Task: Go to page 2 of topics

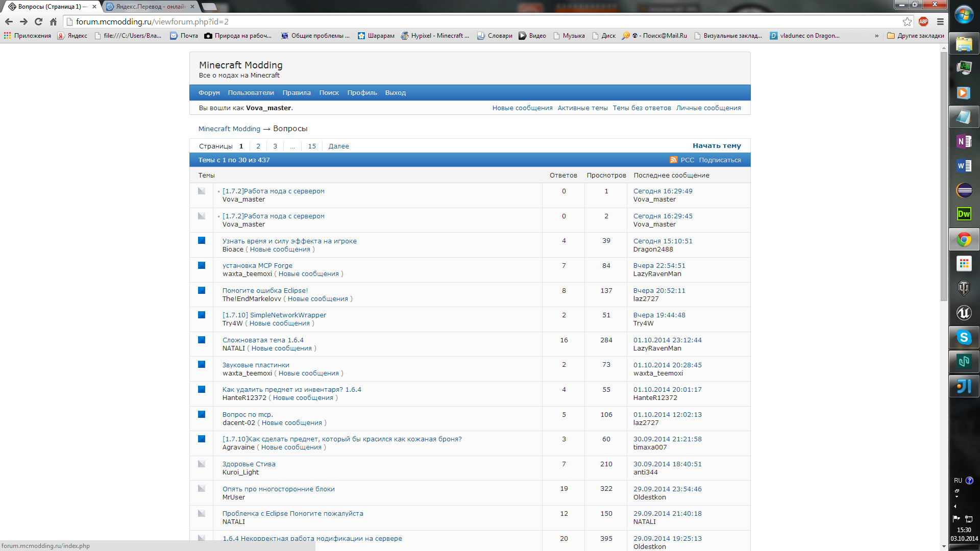Action: pos(258,146)
